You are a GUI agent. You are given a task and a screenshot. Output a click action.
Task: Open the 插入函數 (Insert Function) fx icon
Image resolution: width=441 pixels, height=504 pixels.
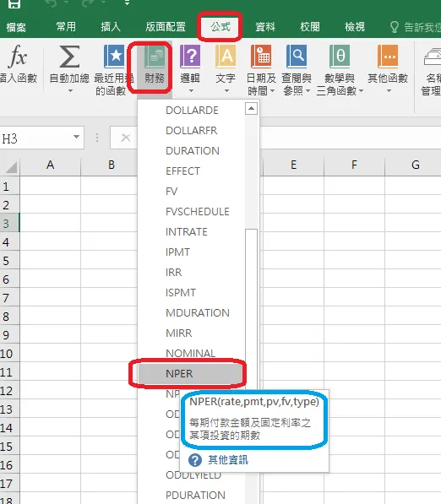tap(18, 57)
